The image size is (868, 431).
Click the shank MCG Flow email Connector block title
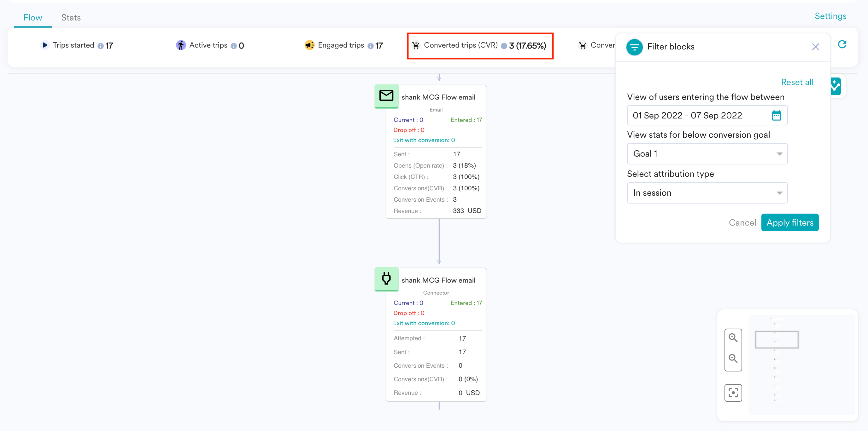click(x=438, y=280)
